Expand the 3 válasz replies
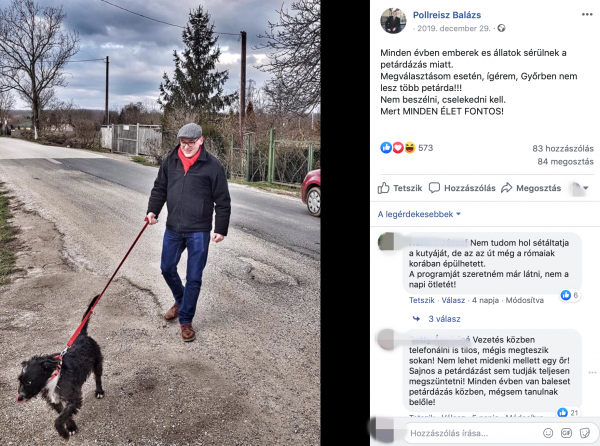Image resolution: width=600 pixels, height=446 pixels. (x=444, y=319)
